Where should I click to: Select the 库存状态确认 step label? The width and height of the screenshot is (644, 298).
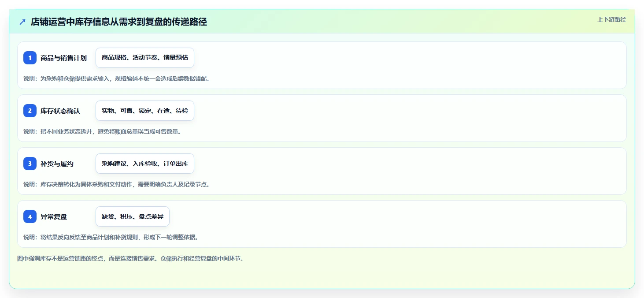tap(60, 111)
